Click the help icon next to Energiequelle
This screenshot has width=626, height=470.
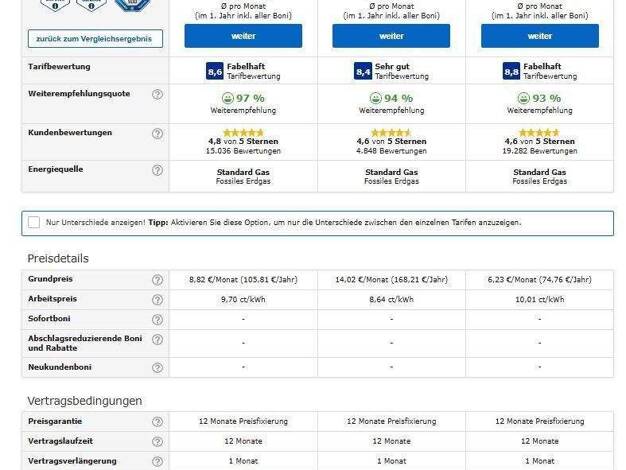tap(157, 171)
